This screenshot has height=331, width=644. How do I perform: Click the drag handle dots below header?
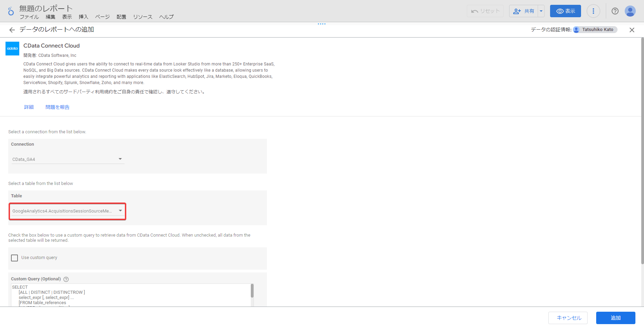tap(322, 24)
